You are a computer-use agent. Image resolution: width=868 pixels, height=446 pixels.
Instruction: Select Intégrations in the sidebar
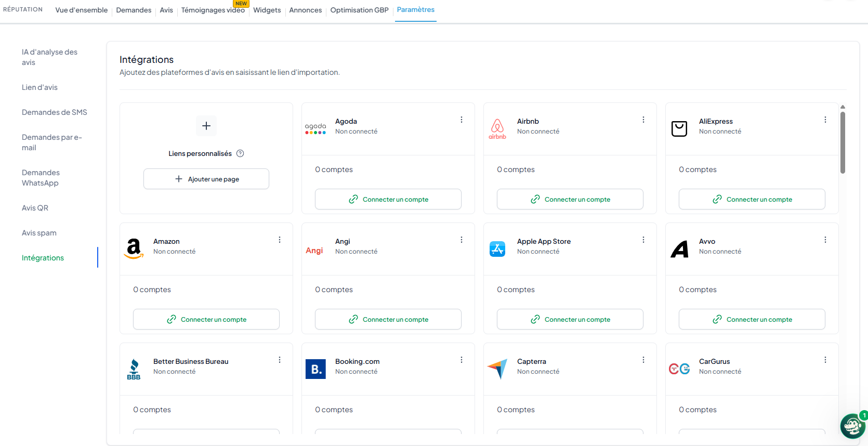point(43,258)
